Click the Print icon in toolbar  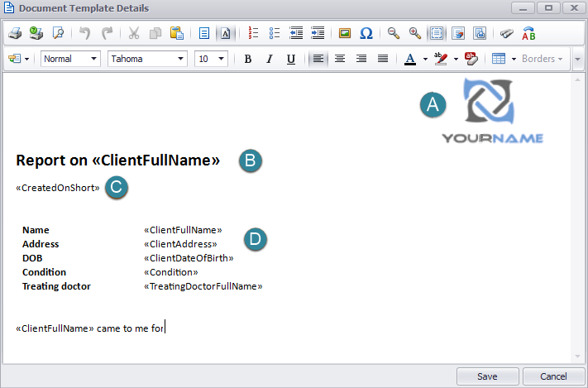coord(15,34)
